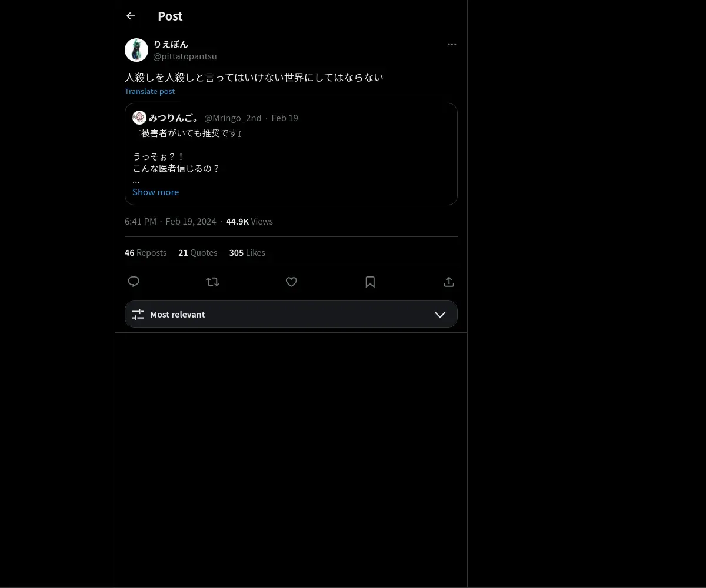The height and width of the screenshot is (588, 706).
Task: Open the quoted post's text body
Action: pos(188,156)
